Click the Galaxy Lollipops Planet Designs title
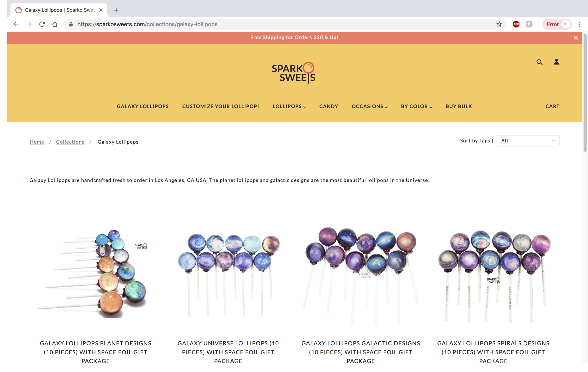 [x=95, y=352]
